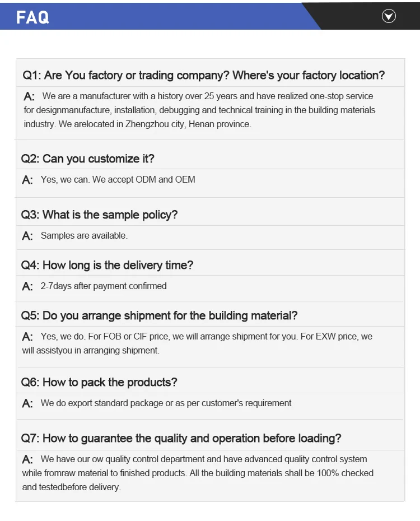Click the 'A:' label under Q7
This screenshot has height=521, width=420.
27,460
